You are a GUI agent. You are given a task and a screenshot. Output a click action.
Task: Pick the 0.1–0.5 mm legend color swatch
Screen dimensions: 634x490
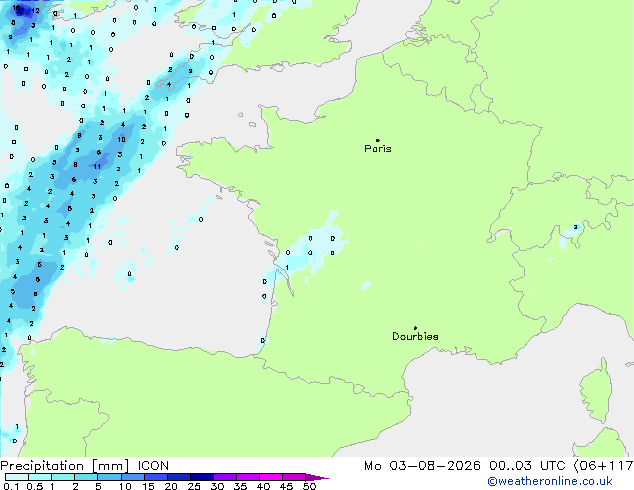(17, 477)
